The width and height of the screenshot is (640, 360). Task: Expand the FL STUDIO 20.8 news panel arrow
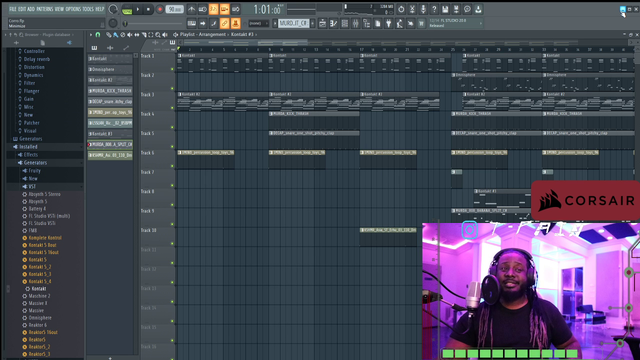[x=481, y=24]
